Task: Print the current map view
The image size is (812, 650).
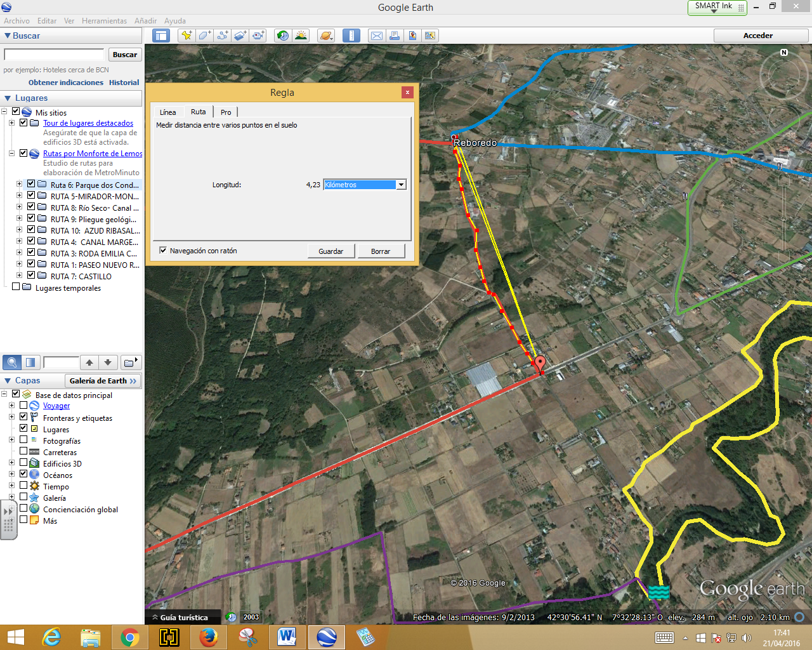Action: [x=395, y=36]
